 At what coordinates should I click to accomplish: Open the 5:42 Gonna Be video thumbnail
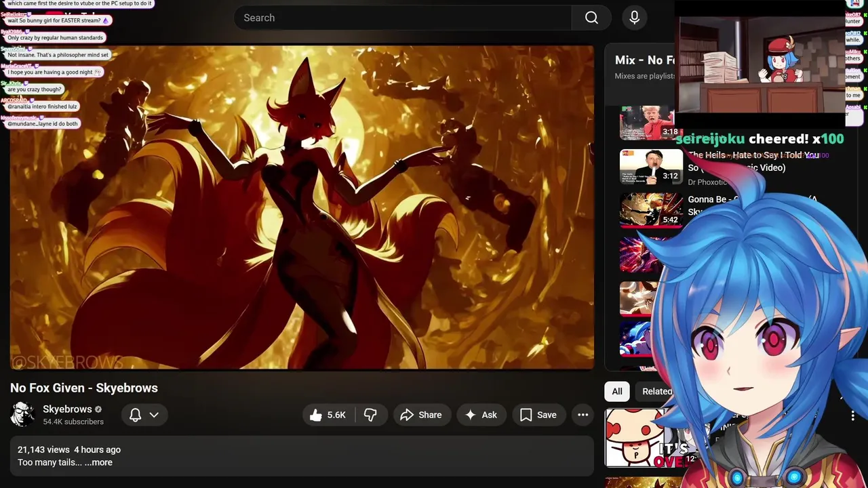coord(651,210)
